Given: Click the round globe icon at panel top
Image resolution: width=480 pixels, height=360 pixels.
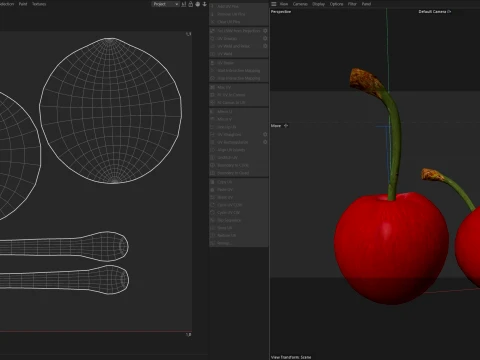Looking at the screenshot, I should point(198,4).
